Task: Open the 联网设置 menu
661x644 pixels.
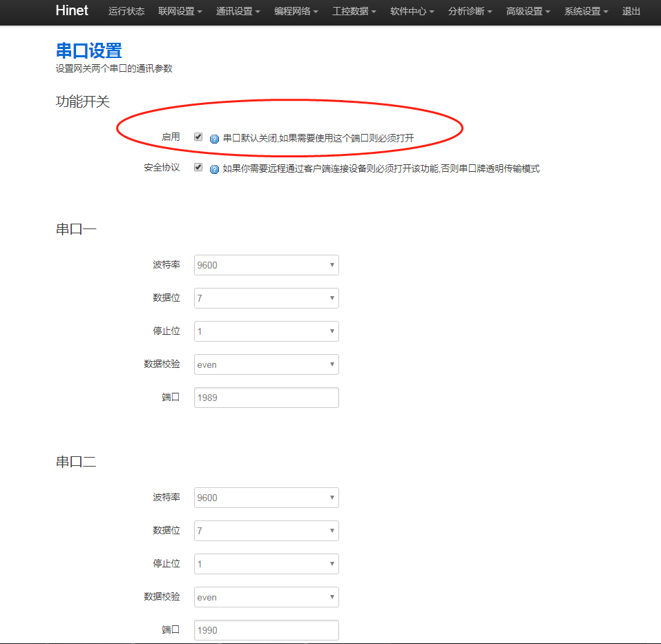Action: pos(180,12)
